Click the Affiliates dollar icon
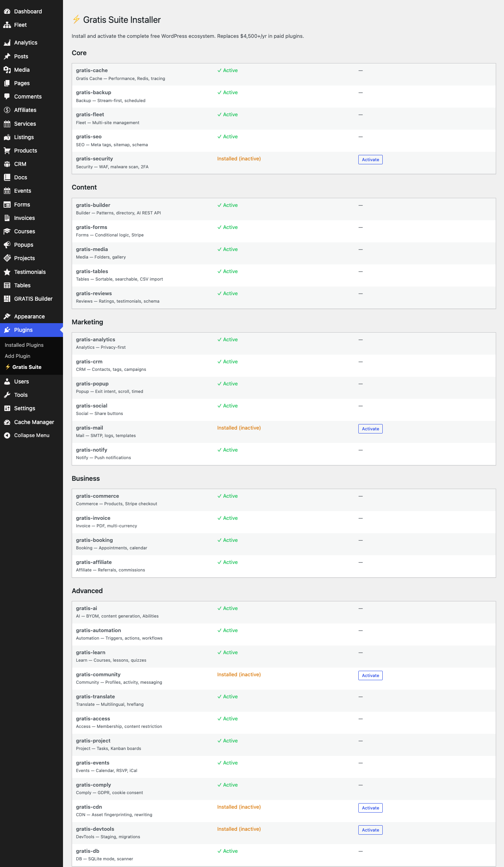The height and width of the screenshot is (867, 504). (7, 110)
